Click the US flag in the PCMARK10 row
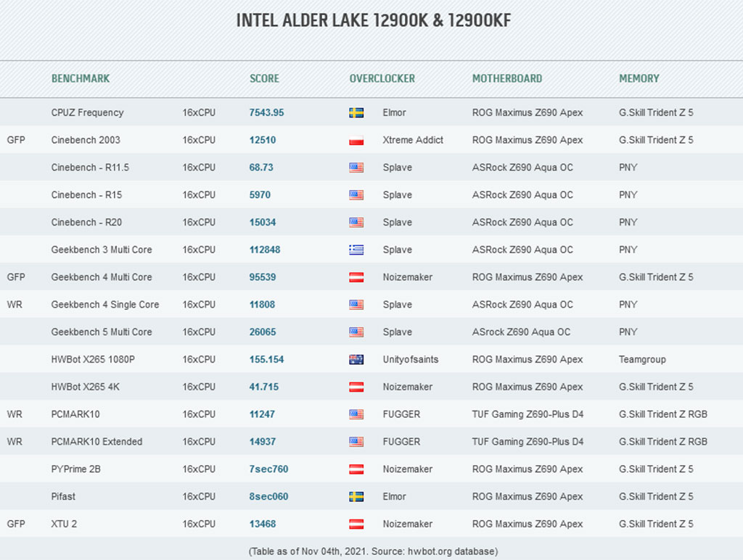The image size is (743, 560). pos(356,414)
